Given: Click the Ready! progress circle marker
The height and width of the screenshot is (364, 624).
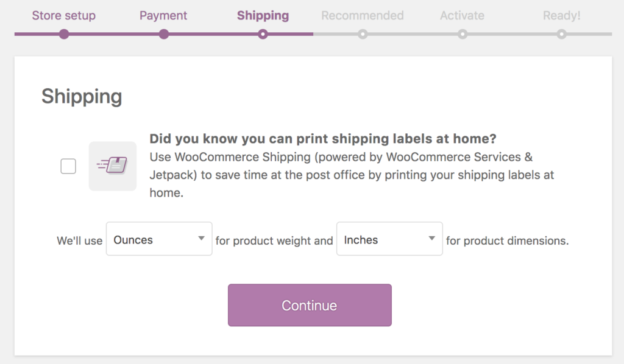Looking at the screenshot, I should [x=562, y=34].
